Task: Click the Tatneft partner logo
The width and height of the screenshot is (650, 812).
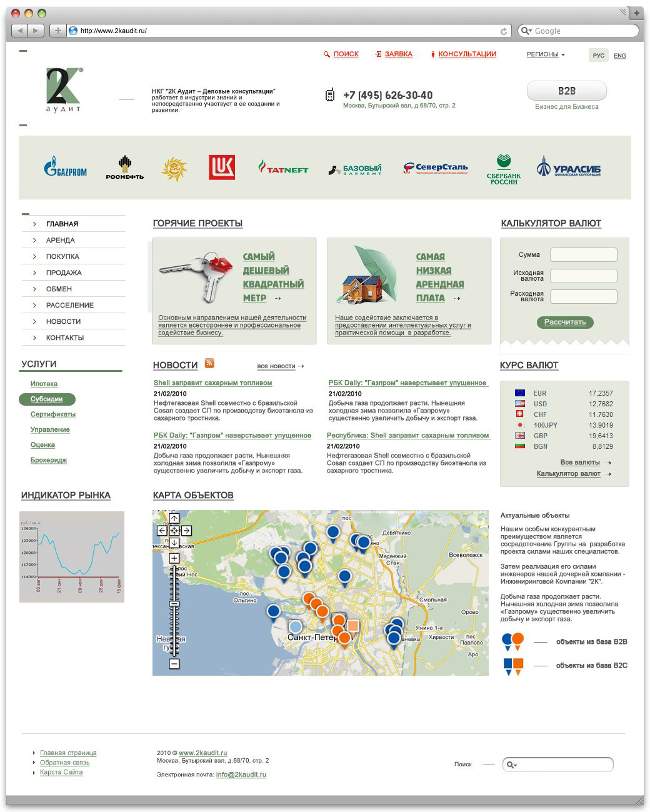Action: [283, 168]
